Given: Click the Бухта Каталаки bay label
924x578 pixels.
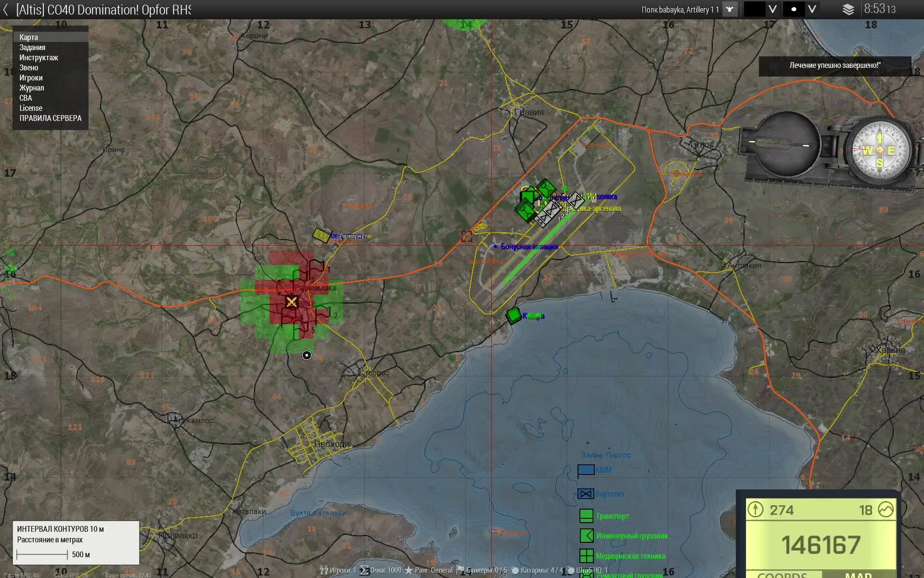Looking at the screenshot, I should (319, 513).
